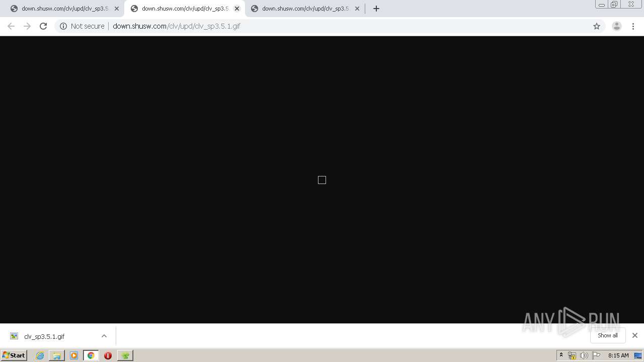This screenshot has width=644, height=362.
Task: Open volume control tray icon
Action: pyautogui.click(x=584, y=355)
